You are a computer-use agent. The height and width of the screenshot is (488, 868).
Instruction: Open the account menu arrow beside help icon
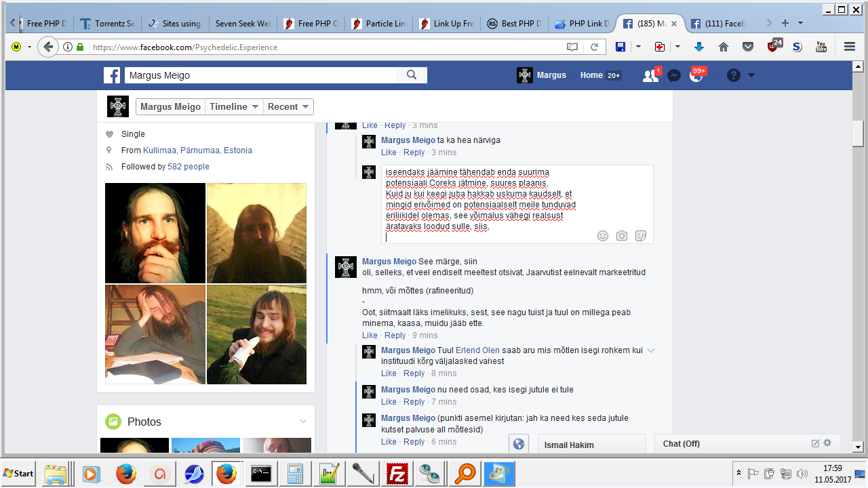(x=751, y=75)
